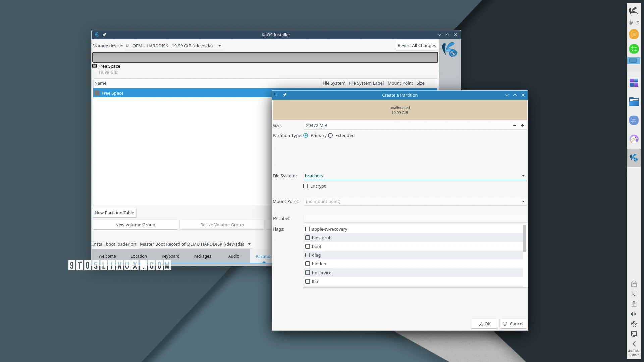Enable the bios-grub flag checkbox

point(308,238)
